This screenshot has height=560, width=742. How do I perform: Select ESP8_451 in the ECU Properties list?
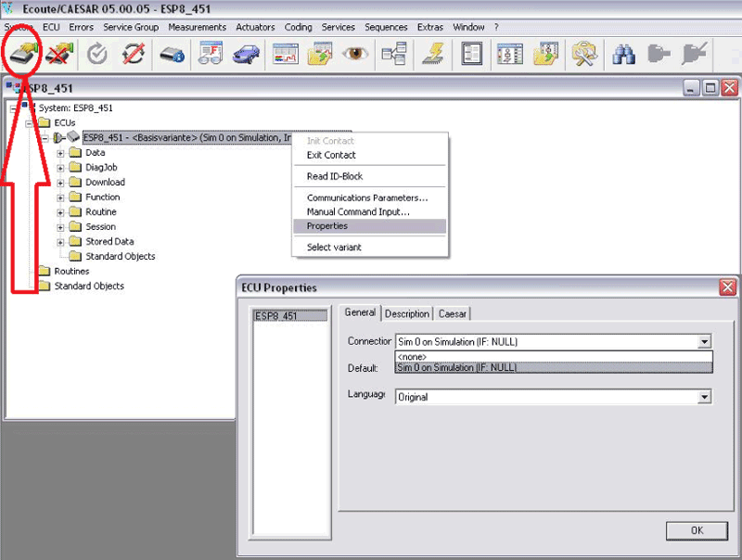click(x=290, y=315)
